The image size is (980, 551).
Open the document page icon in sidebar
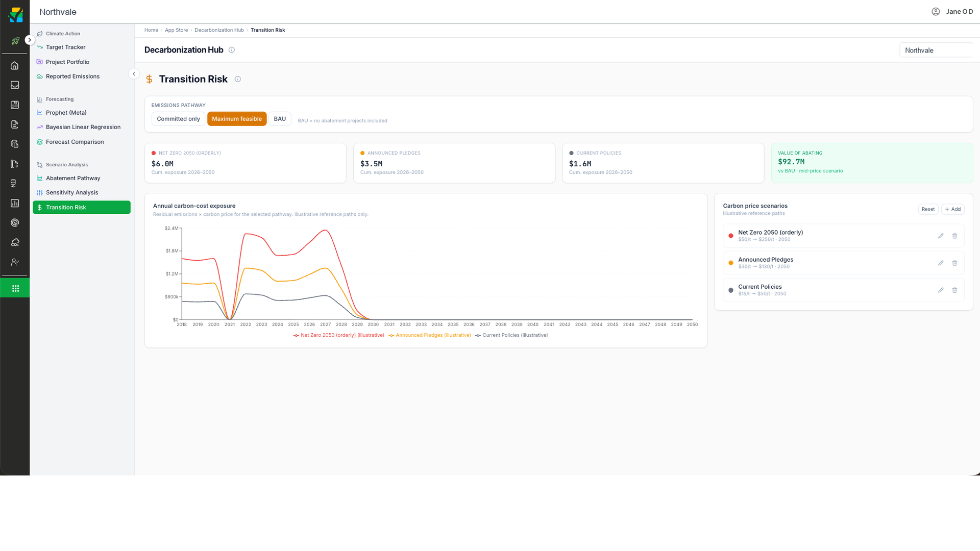point(15,124)
